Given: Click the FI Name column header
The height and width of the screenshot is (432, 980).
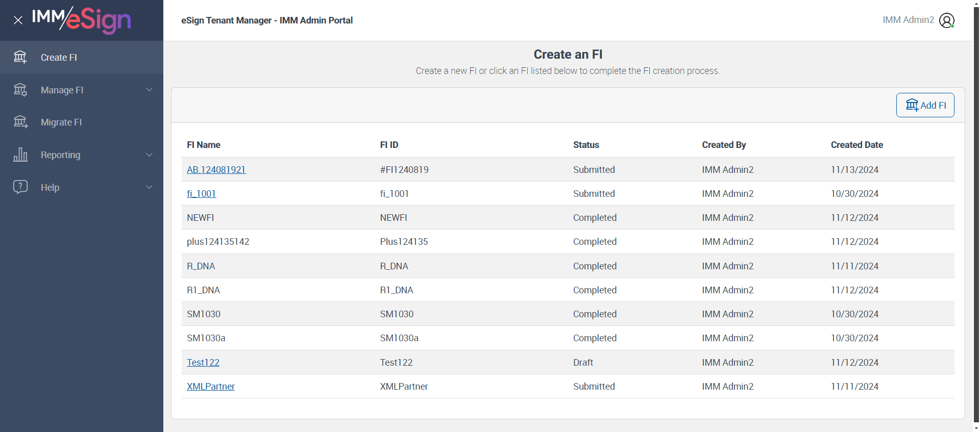Looking at the screenshot, I should [x=203, y=145].
